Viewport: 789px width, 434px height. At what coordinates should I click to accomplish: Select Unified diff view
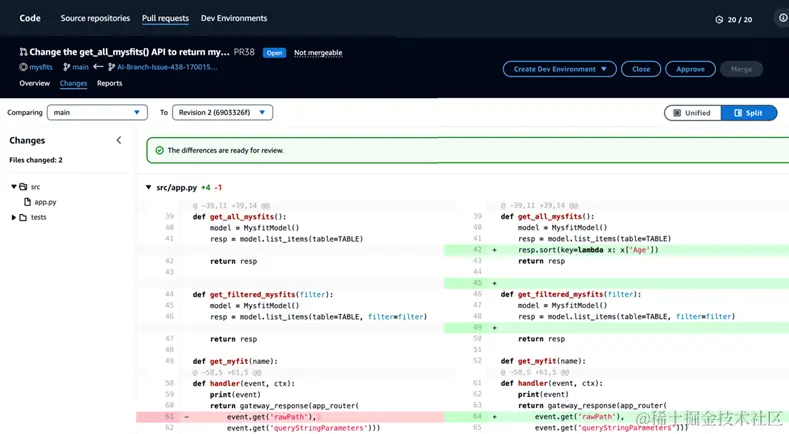(x=692, y=113)
